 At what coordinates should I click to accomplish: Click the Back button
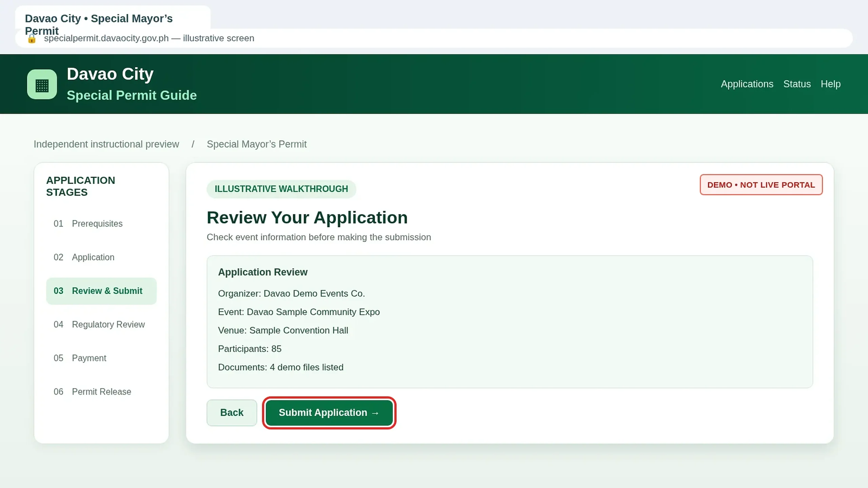[232, 413]
